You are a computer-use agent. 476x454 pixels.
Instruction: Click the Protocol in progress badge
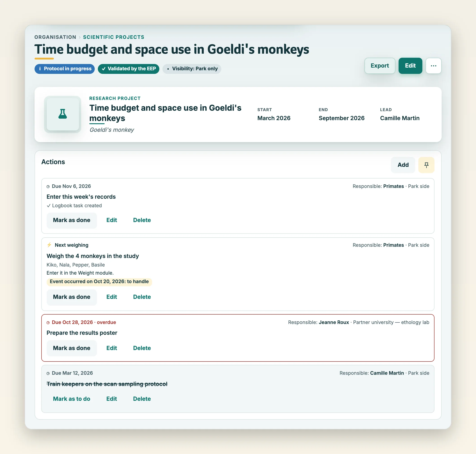coord(65,69)
